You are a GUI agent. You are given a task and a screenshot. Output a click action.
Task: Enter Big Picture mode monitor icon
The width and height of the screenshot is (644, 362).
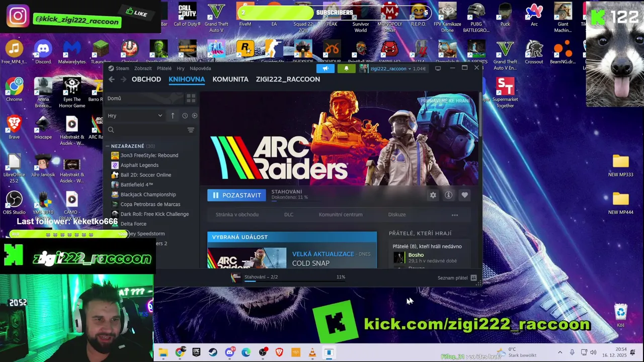438,68
